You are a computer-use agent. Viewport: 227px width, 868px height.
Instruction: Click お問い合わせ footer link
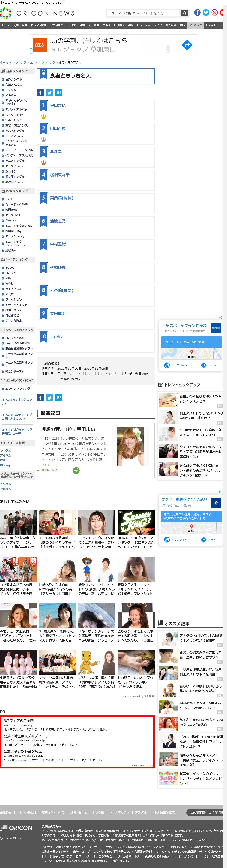(78, 812)
